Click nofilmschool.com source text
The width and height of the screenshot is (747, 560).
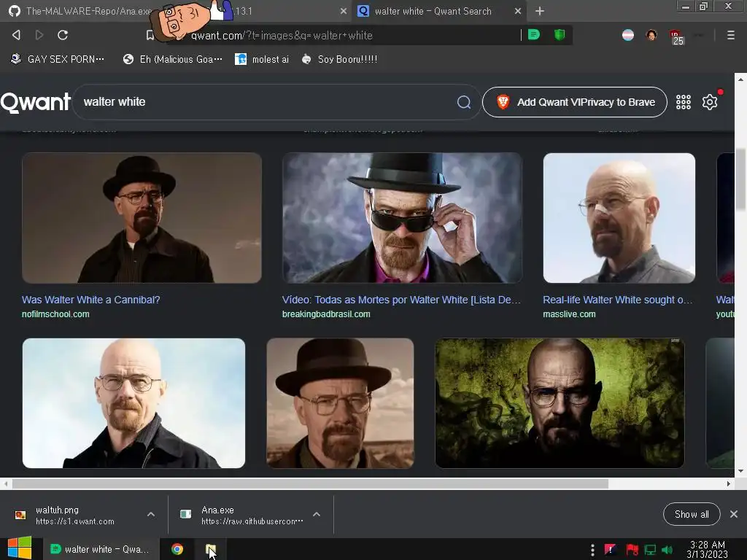55,314
